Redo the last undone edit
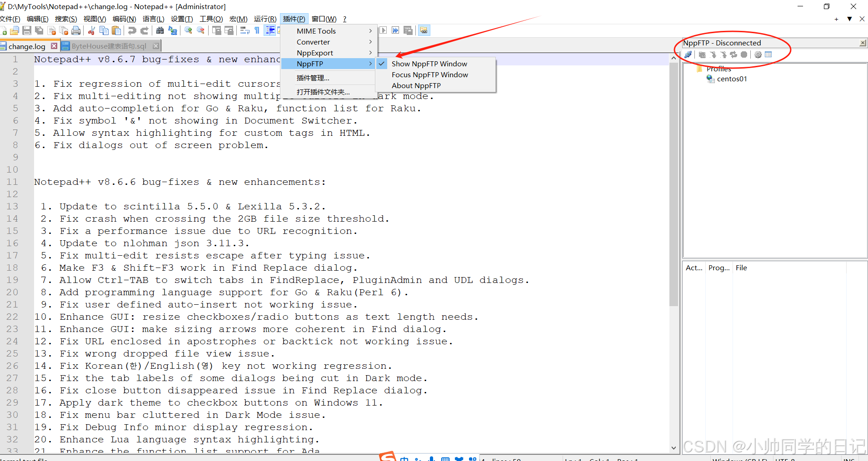Viewport: 868px width, 461px height. click(144, 30)
